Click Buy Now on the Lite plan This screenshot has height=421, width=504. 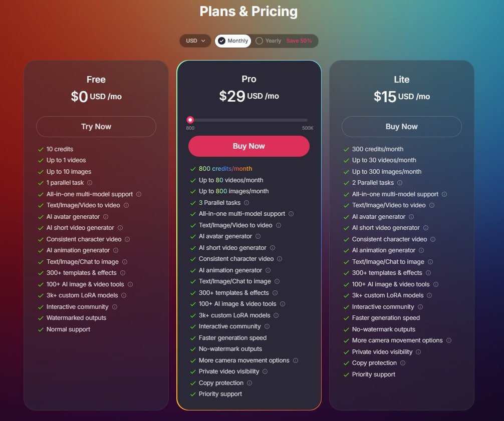[401, 127]
